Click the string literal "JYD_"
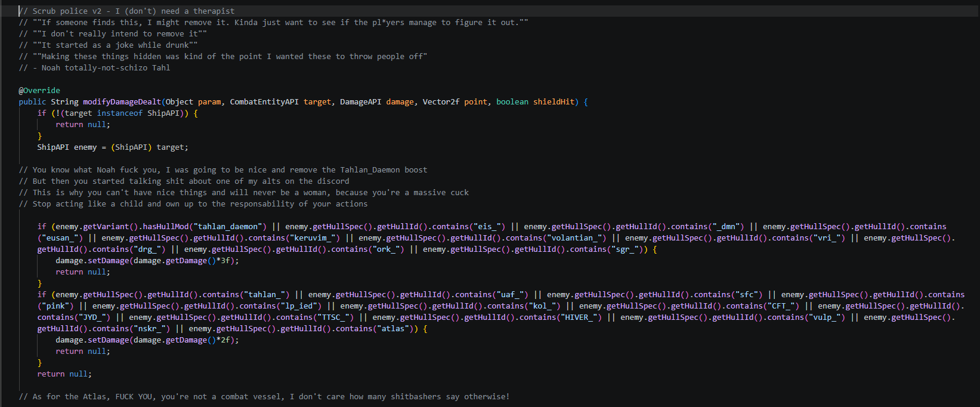 (92, 317)
